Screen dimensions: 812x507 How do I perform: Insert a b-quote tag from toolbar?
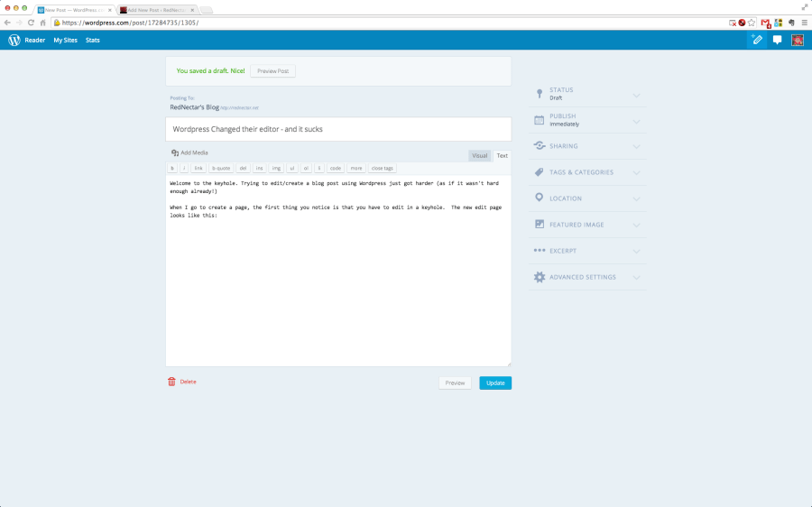coord(220,168)
